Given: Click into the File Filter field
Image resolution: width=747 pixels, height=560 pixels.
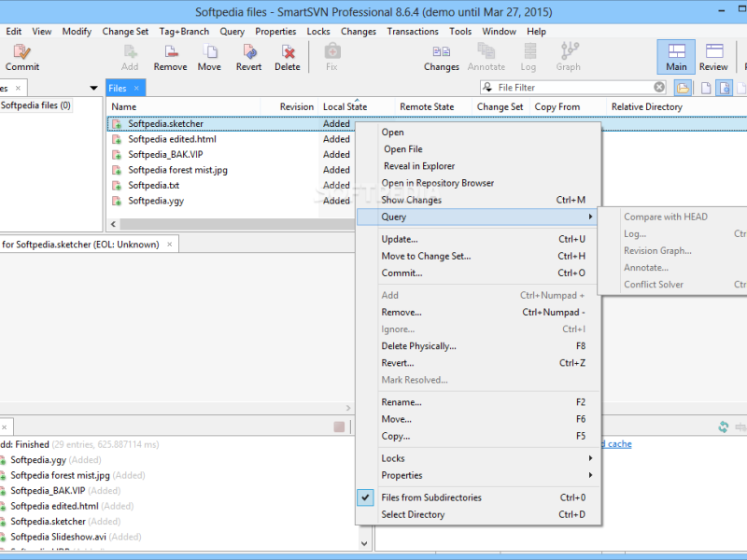Looking at the screenshot, I should (x=573, y=88).
